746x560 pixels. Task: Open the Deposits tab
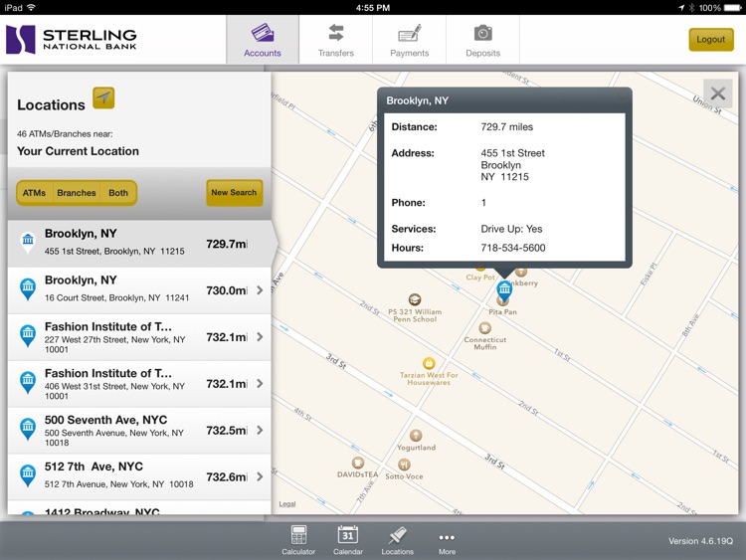482,40
